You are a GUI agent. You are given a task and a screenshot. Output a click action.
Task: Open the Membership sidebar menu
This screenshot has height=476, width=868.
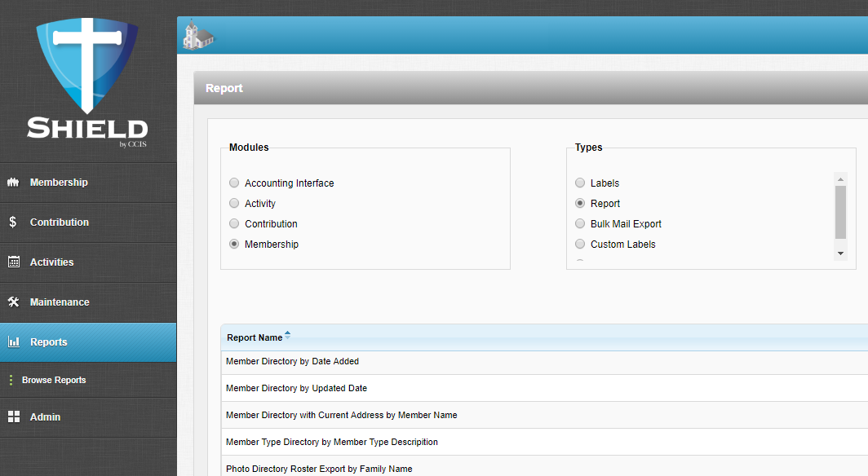pos(88,183)
